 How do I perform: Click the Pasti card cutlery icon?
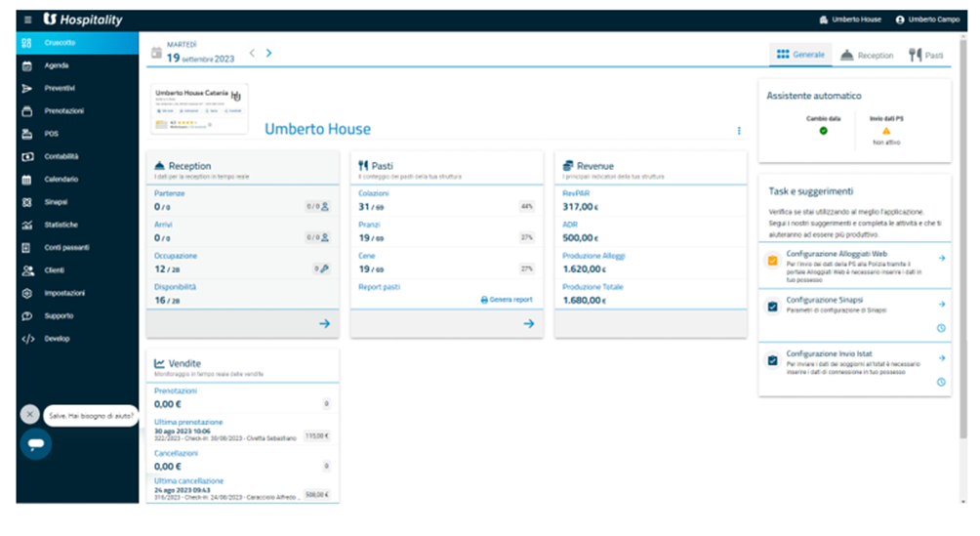coord(363,166)
